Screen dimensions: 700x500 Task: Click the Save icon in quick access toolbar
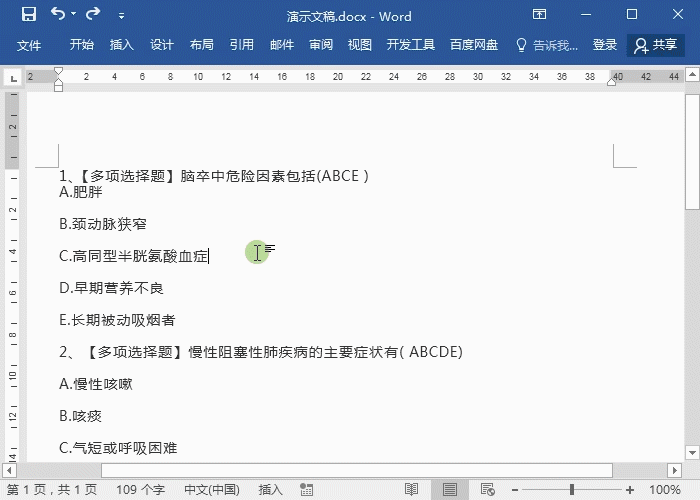coord(29,15)
